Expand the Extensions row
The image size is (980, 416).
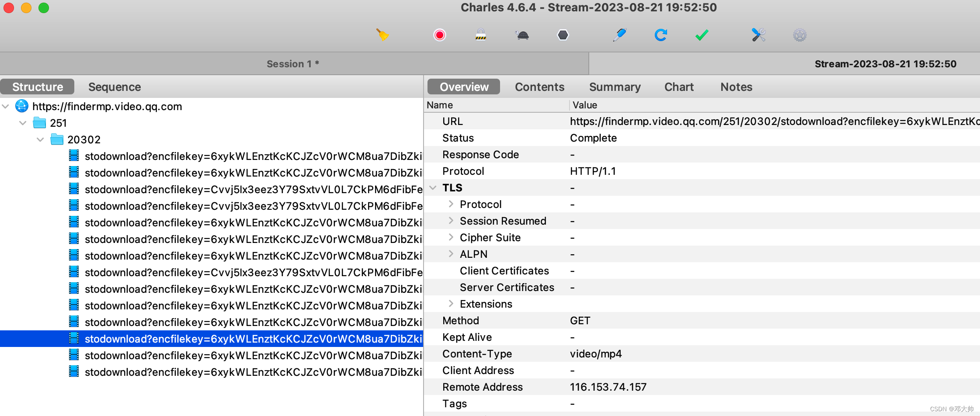pyautogui.click(x=451, y=304)
